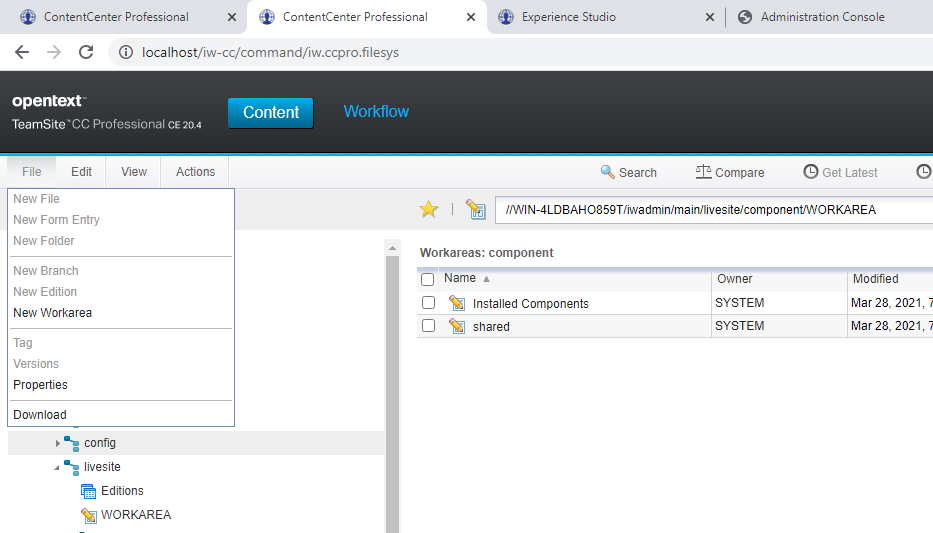Click SYSTEM owner in shared row
The height and width of the screenshot is (533, 933).
pos(740,326)
